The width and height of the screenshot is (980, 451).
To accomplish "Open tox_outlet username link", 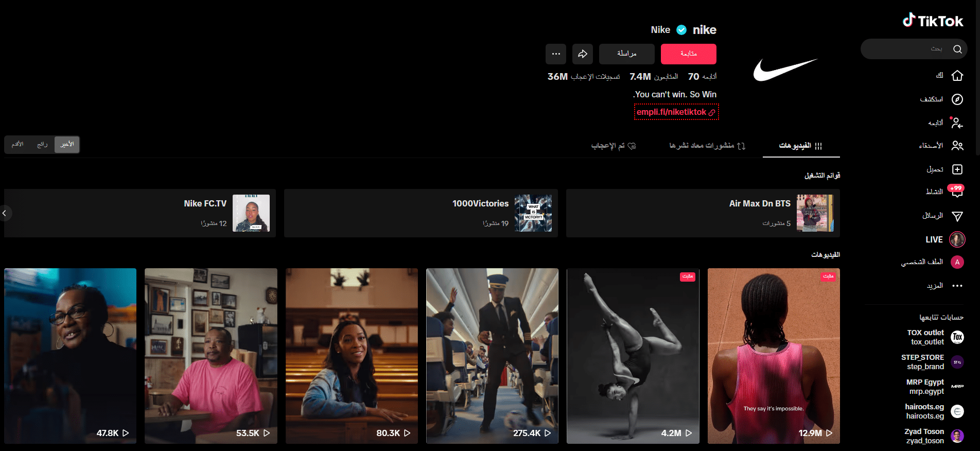I will pyautogui.click(x=927, y=342).
